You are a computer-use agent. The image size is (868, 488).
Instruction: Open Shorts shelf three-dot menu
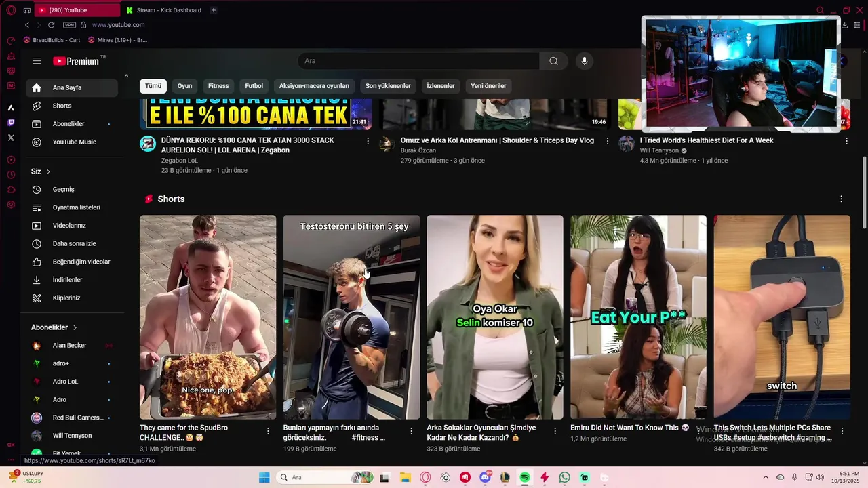(841, 199)
